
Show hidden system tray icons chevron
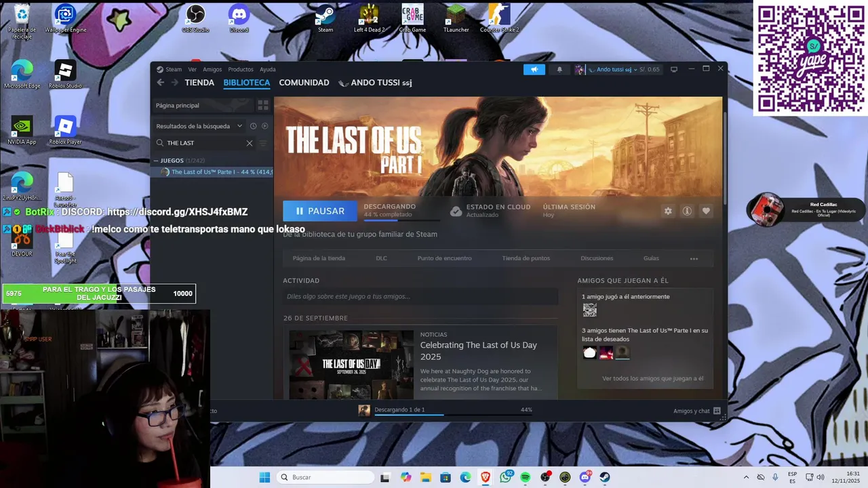(746, 477)
